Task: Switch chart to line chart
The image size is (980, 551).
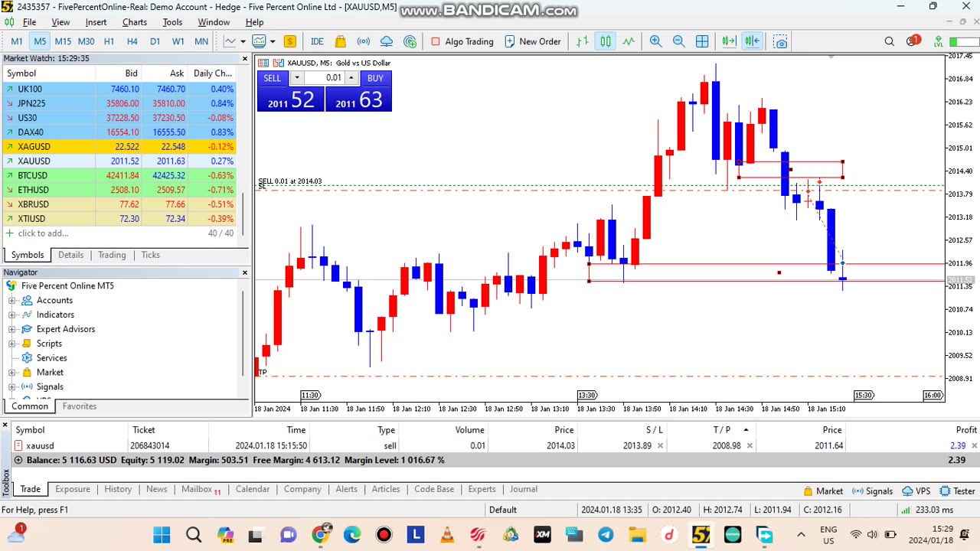Action: (629, 41)
